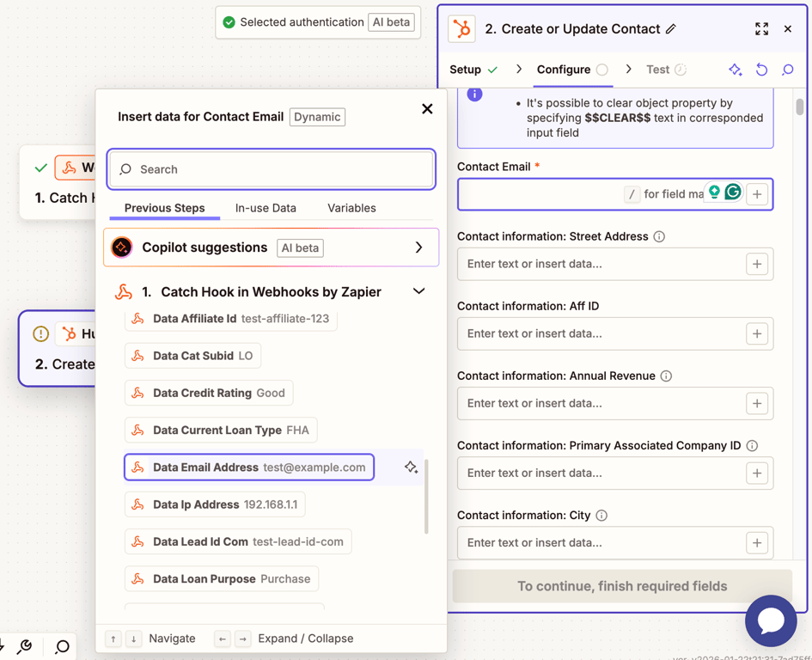Focus the Search box in Insert data popup

[271, 169]
